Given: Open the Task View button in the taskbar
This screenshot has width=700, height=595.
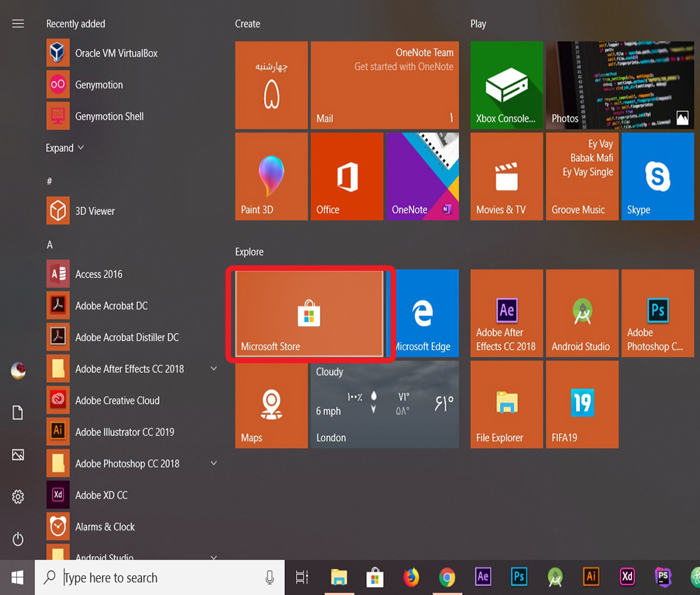Looking at the screenshot, I should (302, 577).
